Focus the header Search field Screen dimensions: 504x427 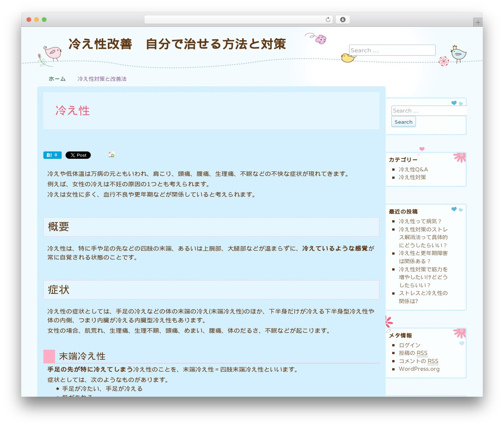coord(392,50)
